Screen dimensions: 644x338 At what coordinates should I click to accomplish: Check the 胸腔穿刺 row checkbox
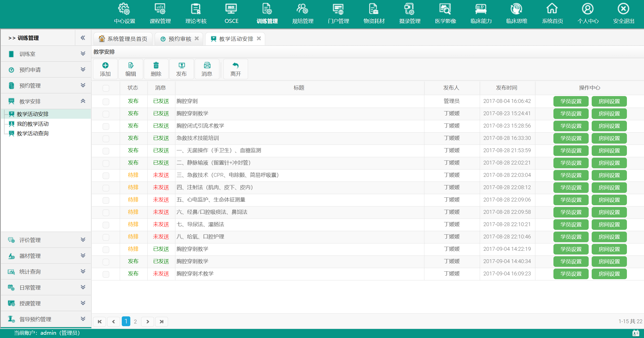106,102
